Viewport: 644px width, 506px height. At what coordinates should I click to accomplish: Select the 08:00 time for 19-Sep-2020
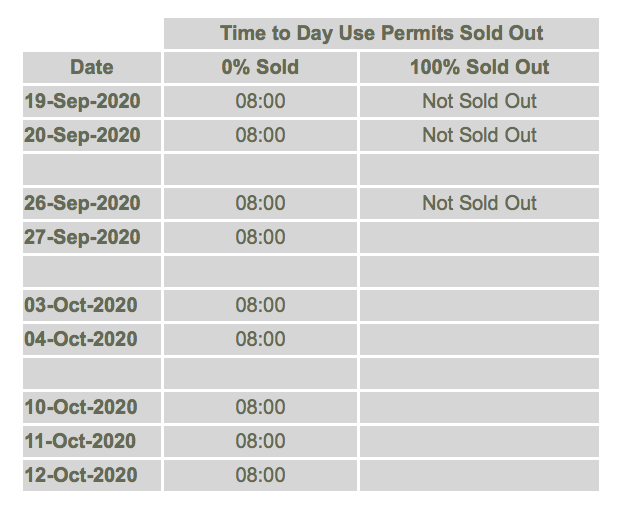tap(260, 101)
